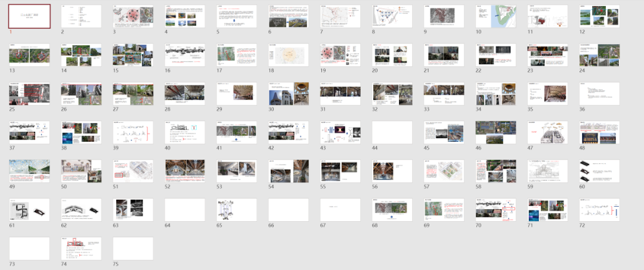
Task: Click slide 13 thumbnail
Action: (30, 55)
